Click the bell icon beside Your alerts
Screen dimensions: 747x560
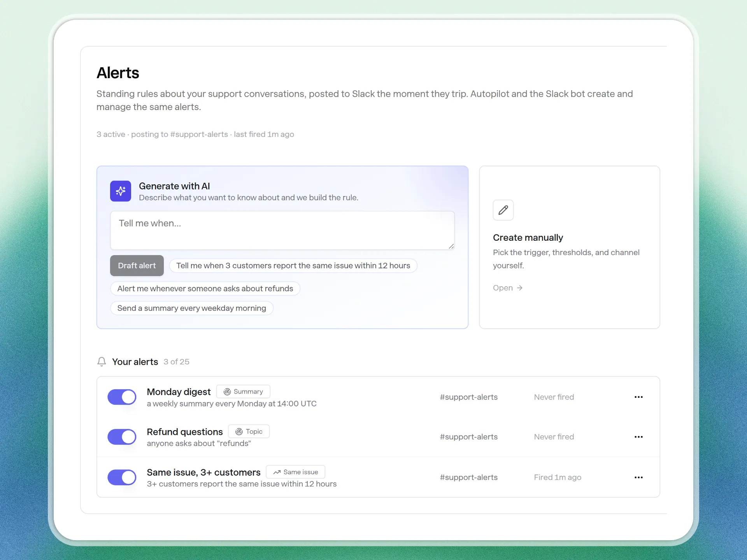pos(102,362)
